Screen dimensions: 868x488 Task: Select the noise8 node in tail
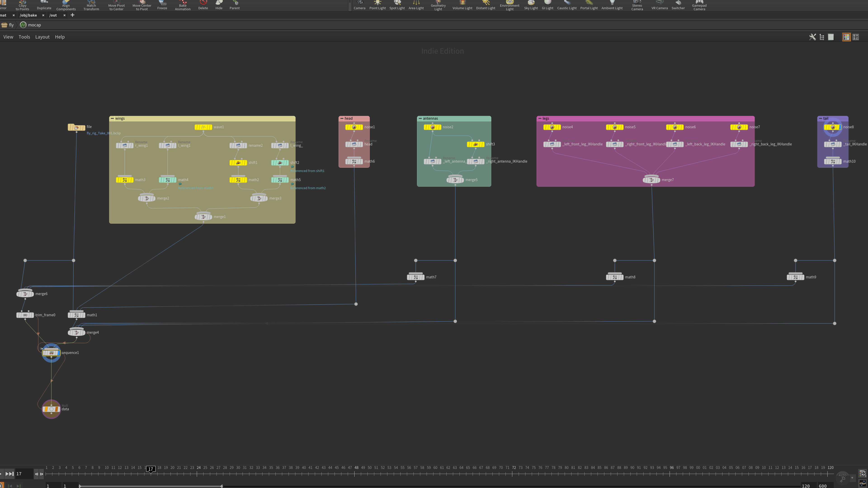833,127
